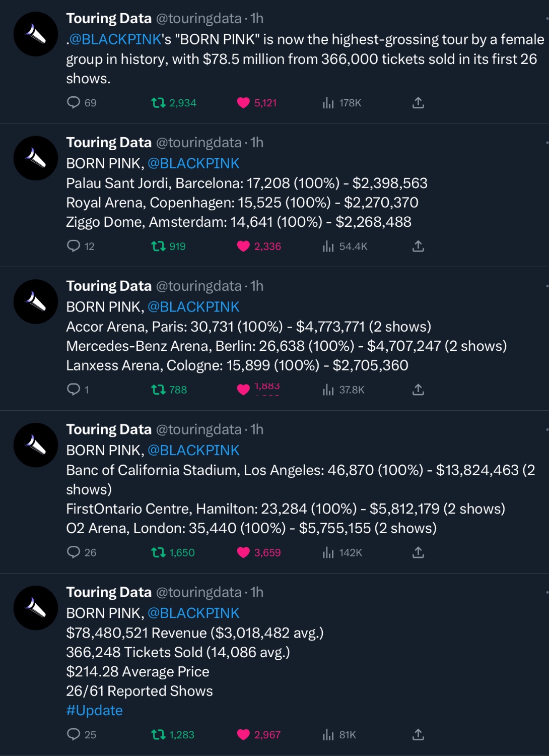This screenshot has width=549, height=756.
Task: Undo retweet on tweet with 2,934 retweets
Action: pyautogui.click(x=174, y=103)
